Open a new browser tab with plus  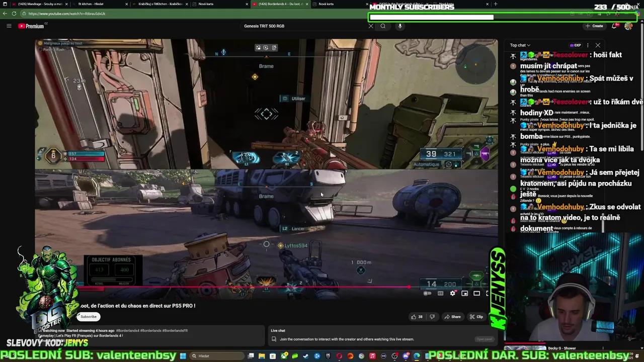[x=496, y=4]
